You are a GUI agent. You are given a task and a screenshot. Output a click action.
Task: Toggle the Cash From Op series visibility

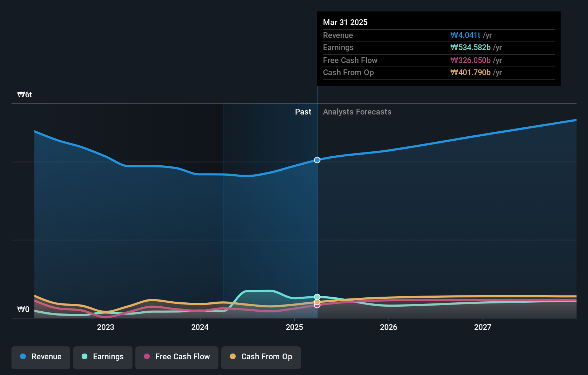261,357
